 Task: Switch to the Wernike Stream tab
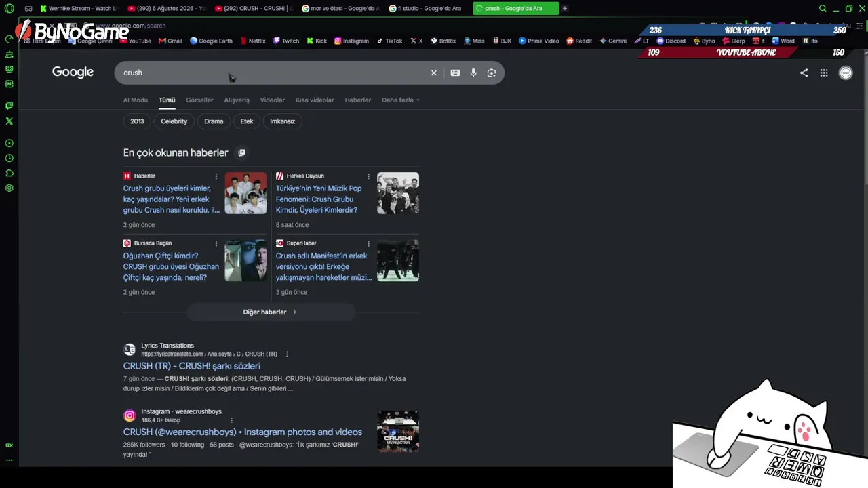tap(79, 8)
